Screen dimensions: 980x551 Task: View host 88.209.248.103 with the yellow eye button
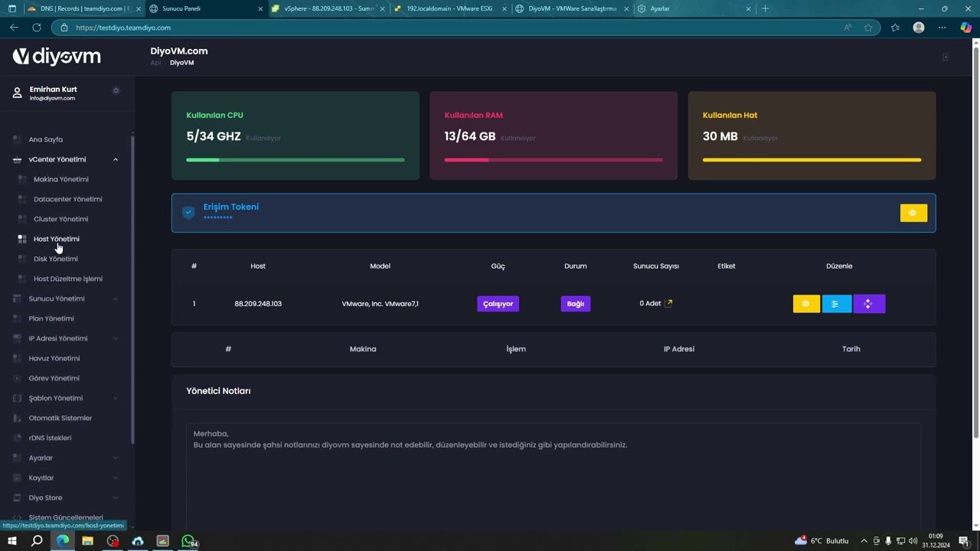pos(806,304)
